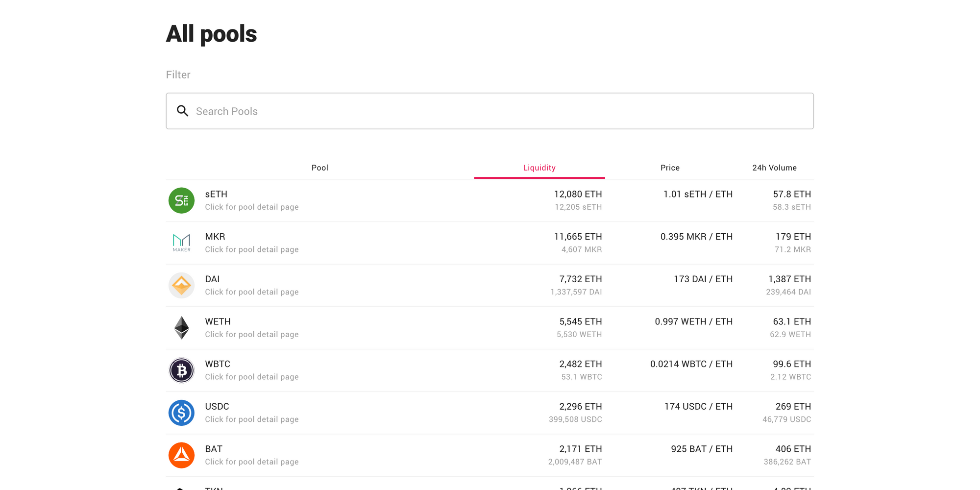Click the magnifying glass search icon

(183, 111)
